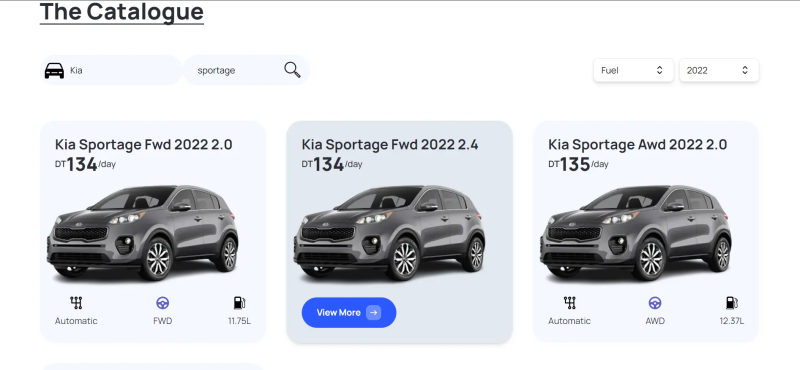Click View More on Sportage 2.4 card
Image resolution: width=800 pixels, height=370 pixels.
pyautogui.click(x=349, y=312)
